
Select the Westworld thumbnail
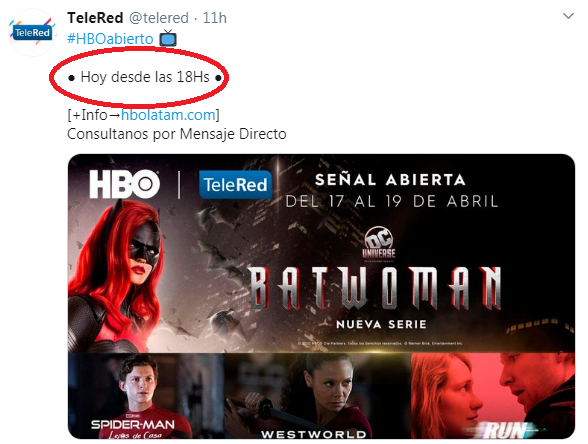point(317,396)
